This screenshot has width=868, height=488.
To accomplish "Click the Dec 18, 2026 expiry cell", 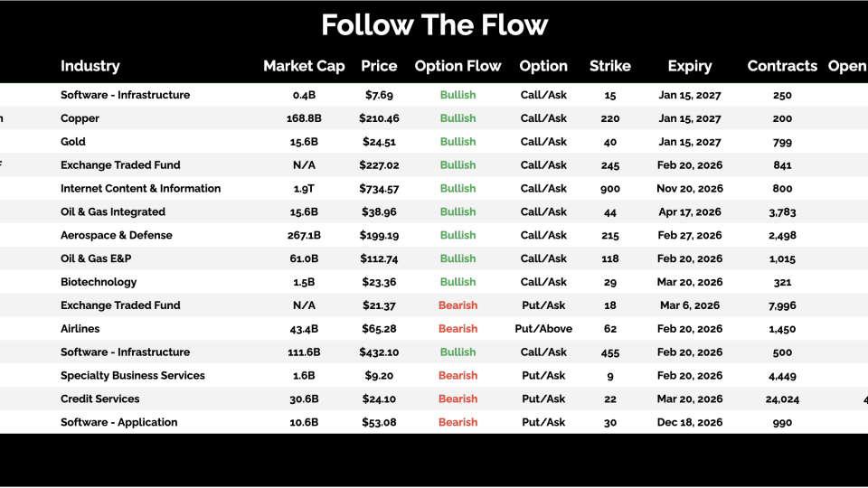I will click(x=689, y=423).
